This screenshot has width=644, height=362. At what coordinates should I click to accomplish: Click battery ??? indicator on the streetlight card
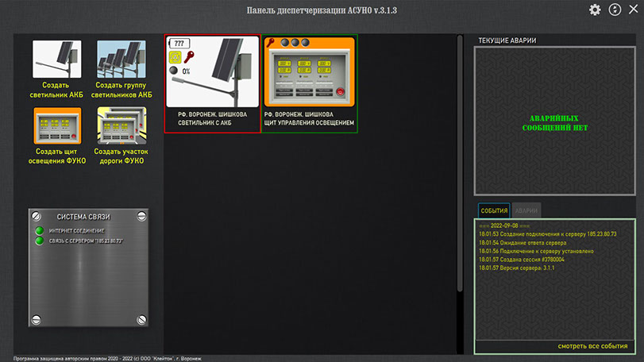tap(181, 43)
